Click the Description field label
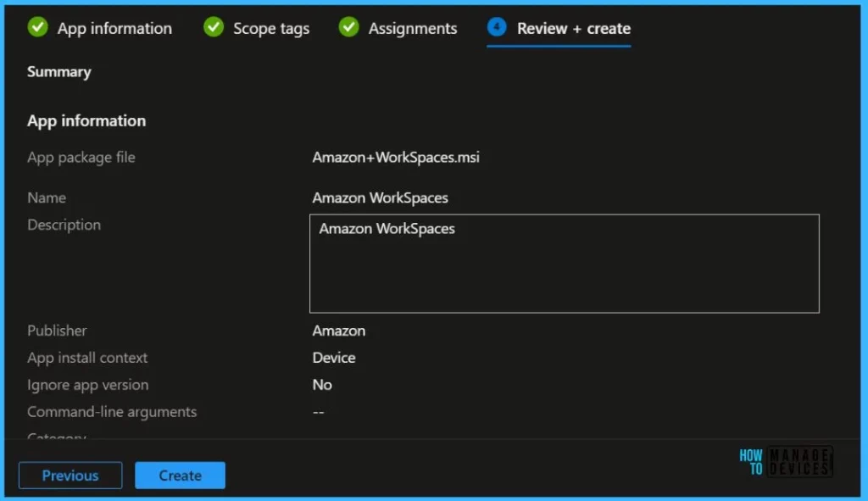 click(x=64, y=225)
